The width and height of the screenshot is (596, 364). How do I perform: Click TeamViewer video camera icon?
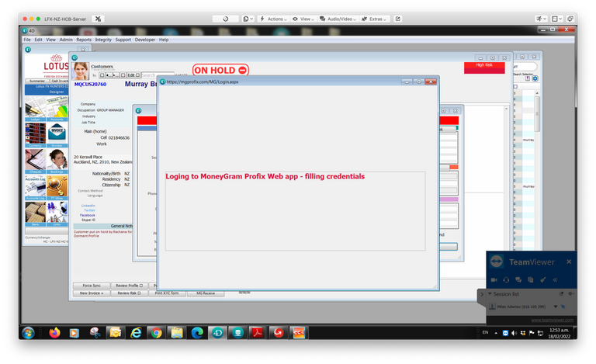point(494,279)
